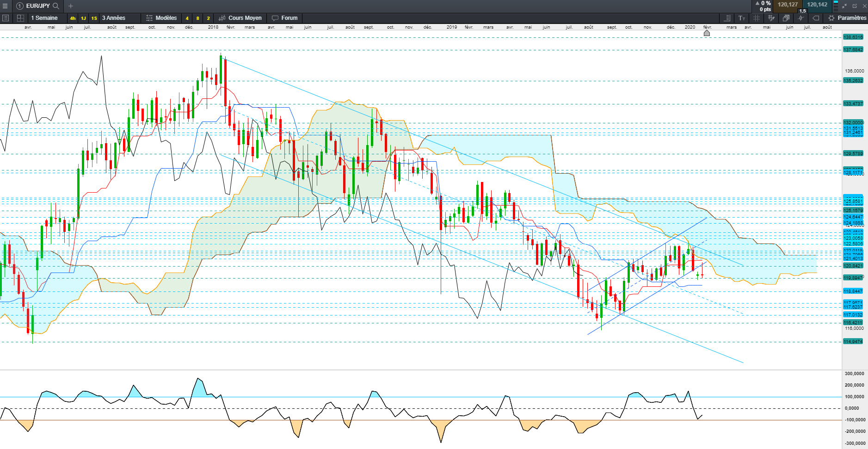Click the 300,0000 indicator scale value

[x=855, y=373]
